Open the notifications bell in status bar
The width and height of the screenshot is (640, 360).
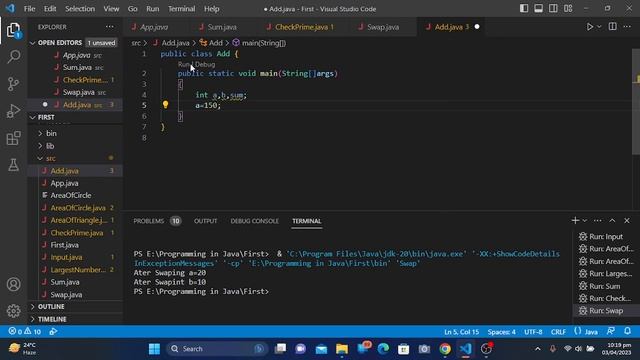click(x=627, y=331)
